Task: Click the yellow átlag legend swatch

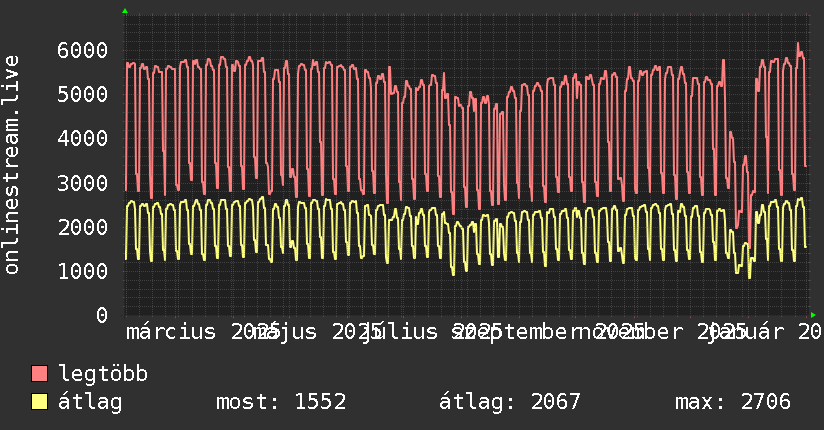Action: [39, 401]
